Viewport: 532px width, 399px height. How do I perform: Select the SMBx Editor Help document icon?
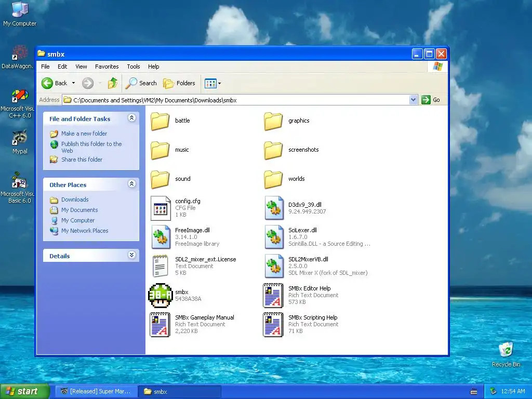coord(273,296)
